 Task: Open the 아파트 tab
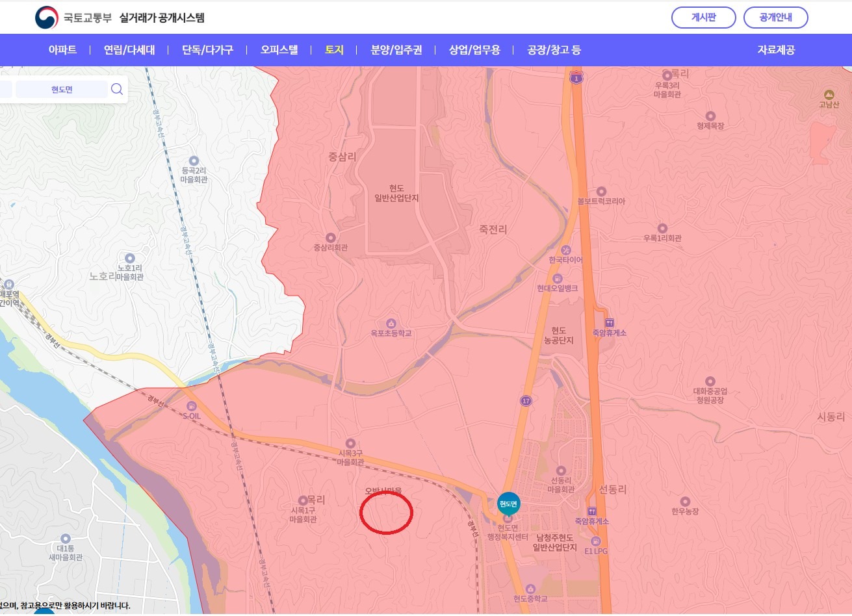pyautogui.click(x=62, y=50)
